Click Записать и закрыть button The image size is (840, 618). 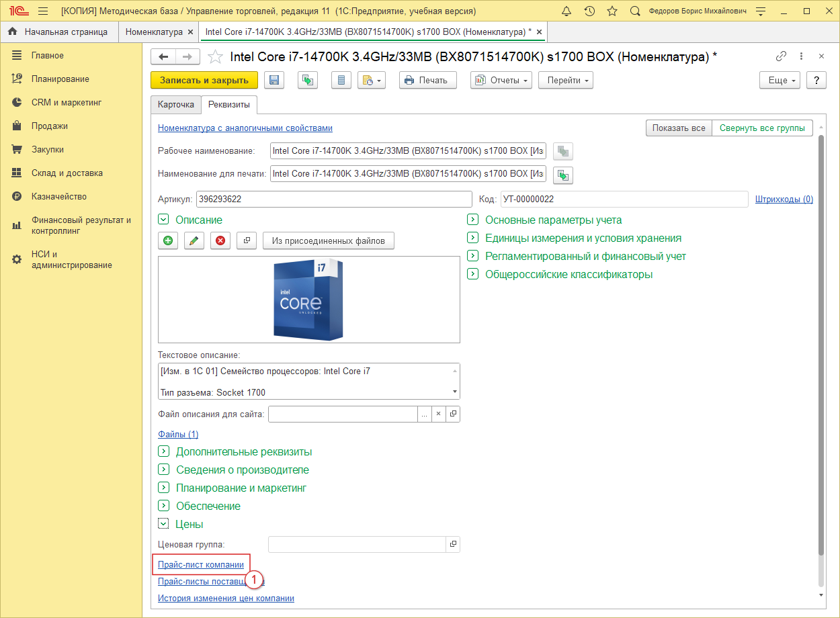tap(204, 80)
